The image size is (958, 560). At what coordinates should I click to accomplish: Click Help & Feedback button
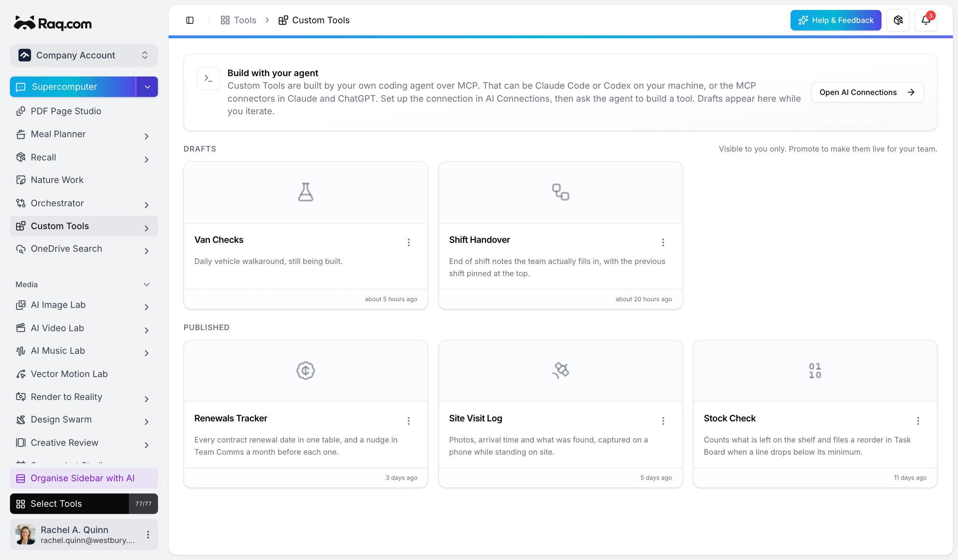[x=836, y=20]
